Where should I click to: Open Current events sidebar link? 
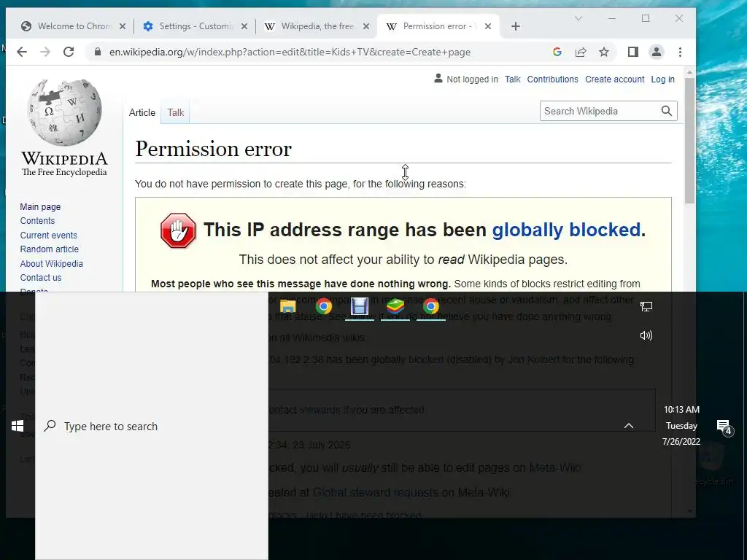coord(48,235)
